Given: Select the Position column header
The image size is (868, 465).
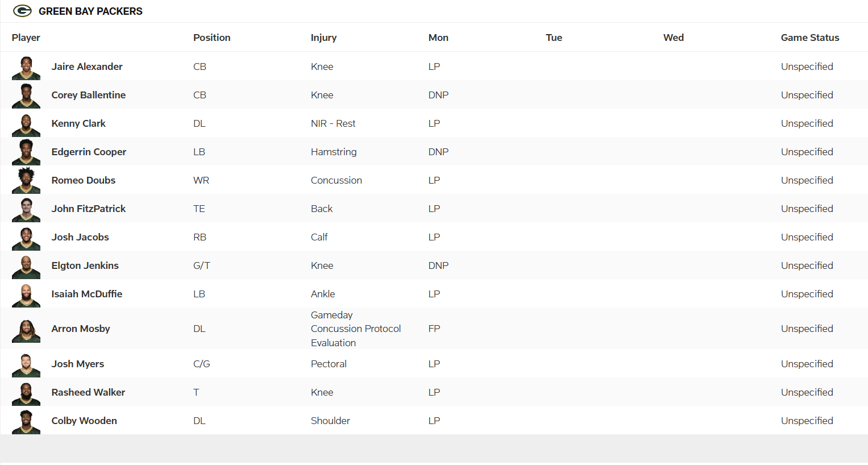Looking at the screenshot, I should tap(212, 38).
